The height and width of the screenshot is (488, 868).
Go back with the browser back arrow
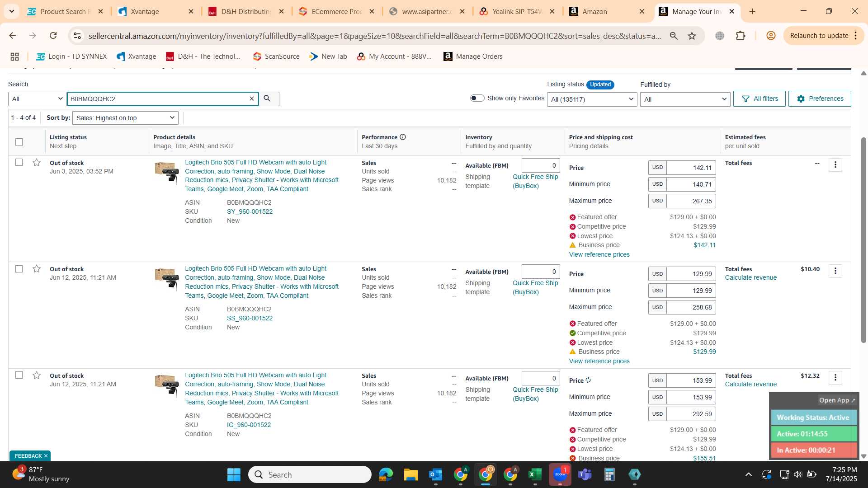click(x=13, y=36)
